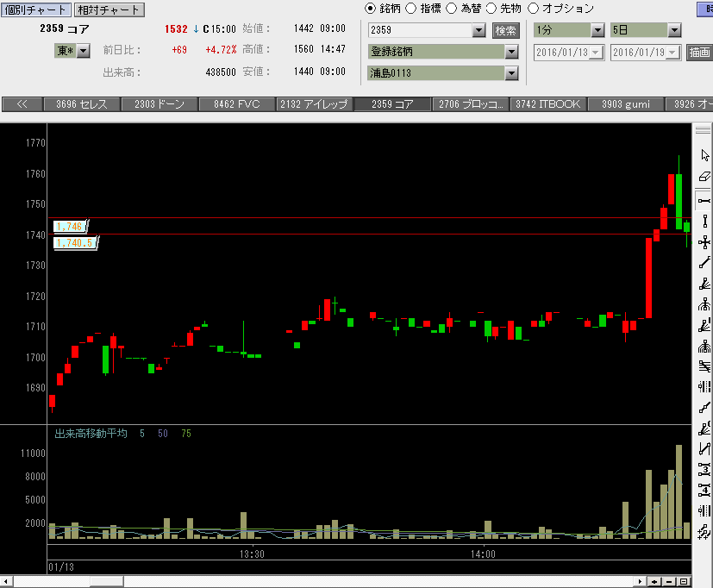Click the 1,740.5 price line label
Image resolution: width=713 pixels, height=588 pixels.
[x=75, y=243]
